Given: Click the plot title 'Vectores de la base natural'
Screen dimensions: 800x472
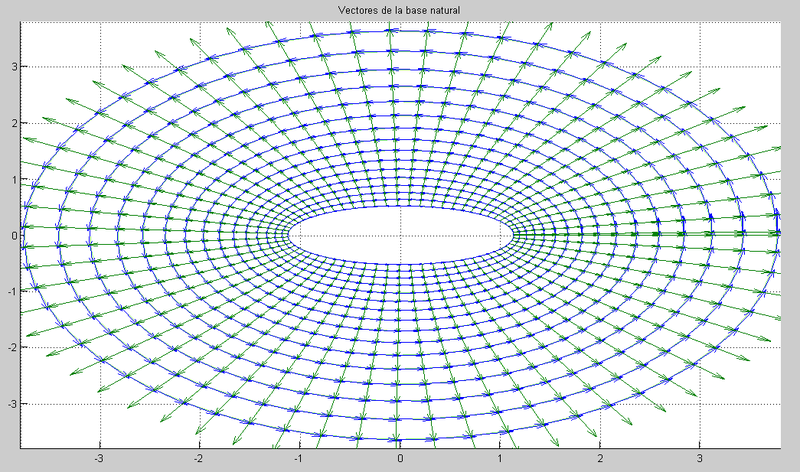Looking at the screenshot, I should [x=400, y=11].
